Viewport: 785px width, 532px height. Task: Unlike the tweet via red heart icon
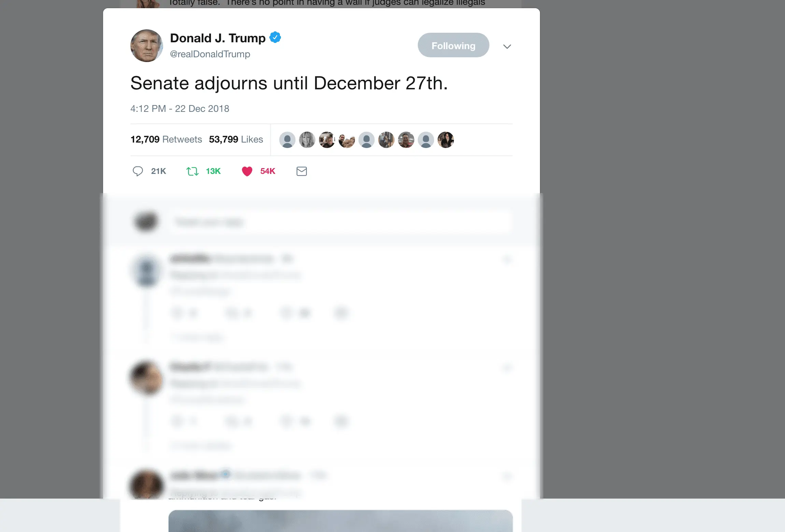(247, 171)
